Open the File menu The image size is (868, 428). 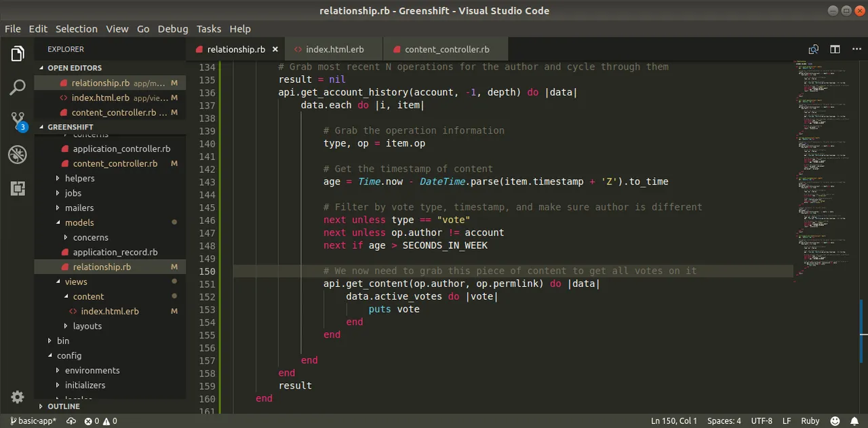coord(13,28)
